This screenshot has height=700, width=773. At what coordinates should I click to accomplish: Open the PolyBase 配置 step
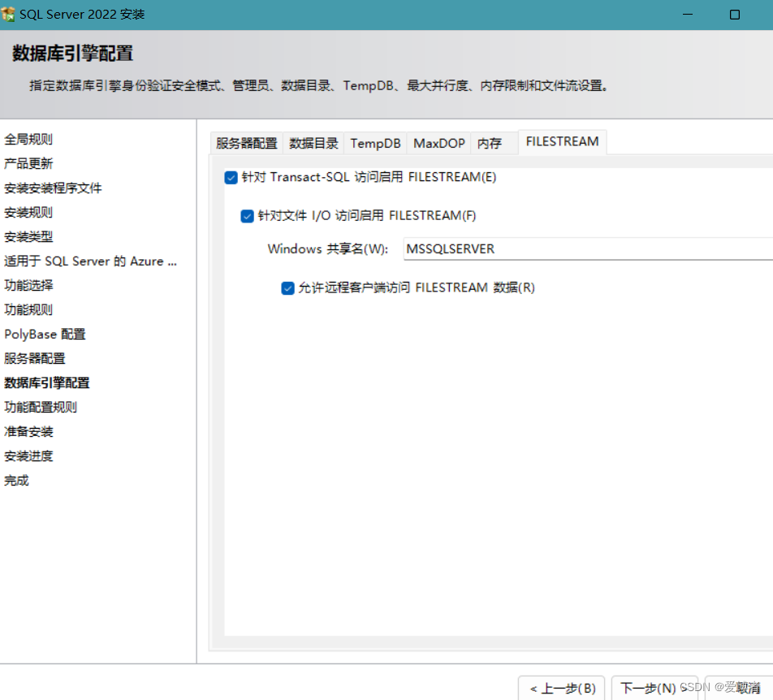click(44, 334)
